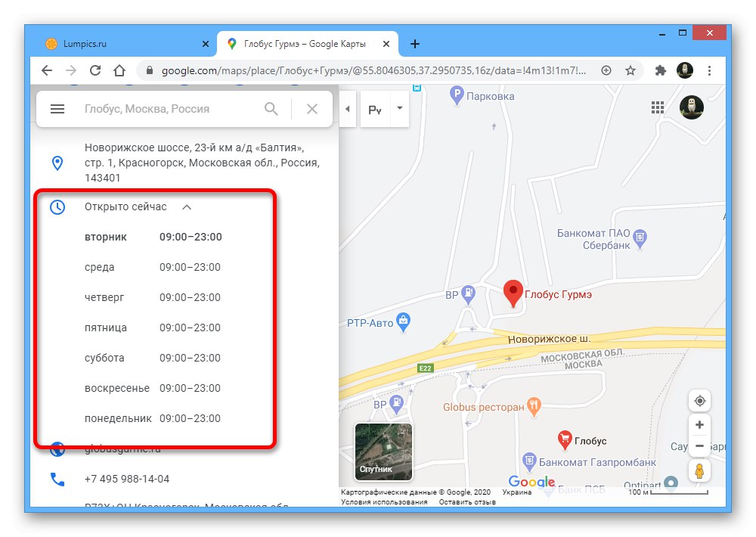Click the red Глобус Гурмэ pin
Screen dimensions: 756x537
[x=513, y=293]
